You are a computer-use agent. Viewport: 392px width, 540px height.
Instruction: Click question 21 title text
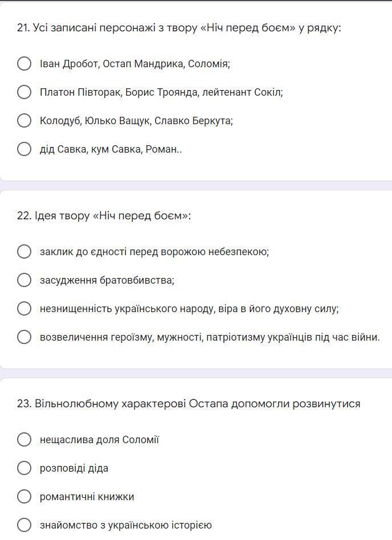coord(179,27)
